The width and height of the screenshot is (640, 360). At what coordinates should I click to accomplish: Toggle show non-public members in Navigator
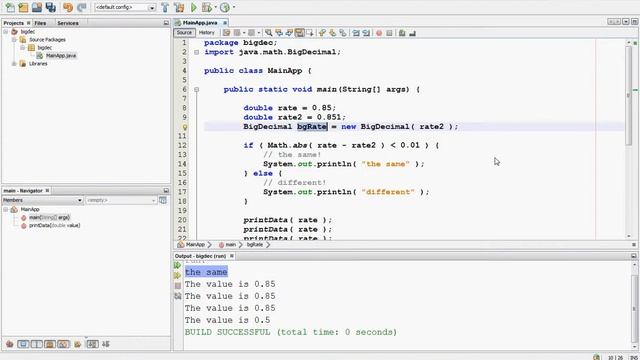coord(50,344)
